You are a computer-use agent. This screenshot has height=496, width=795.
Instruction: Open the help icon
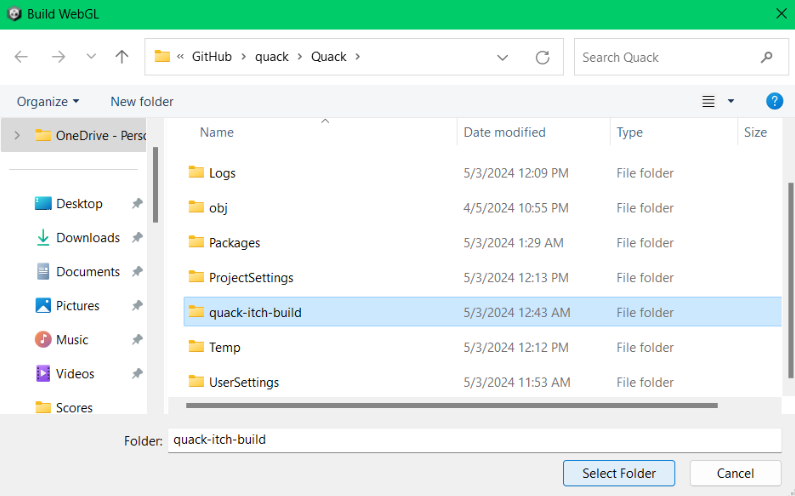click(774, 101)
